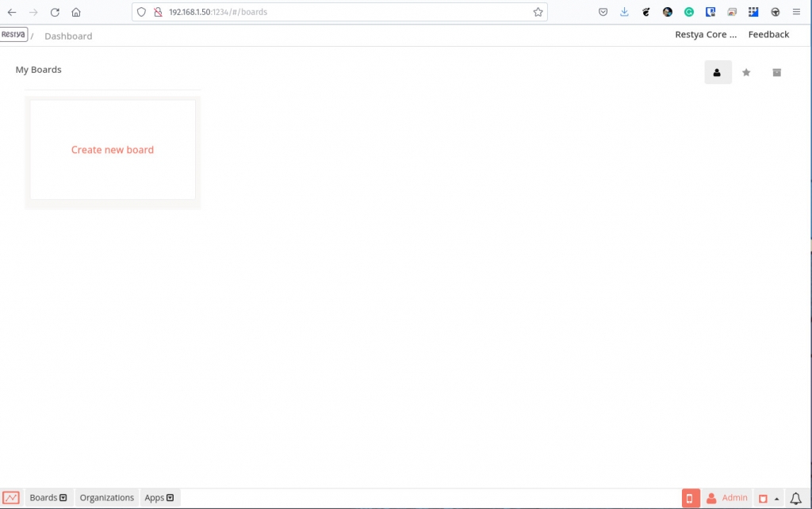Click Create new board

click(112, 149)
